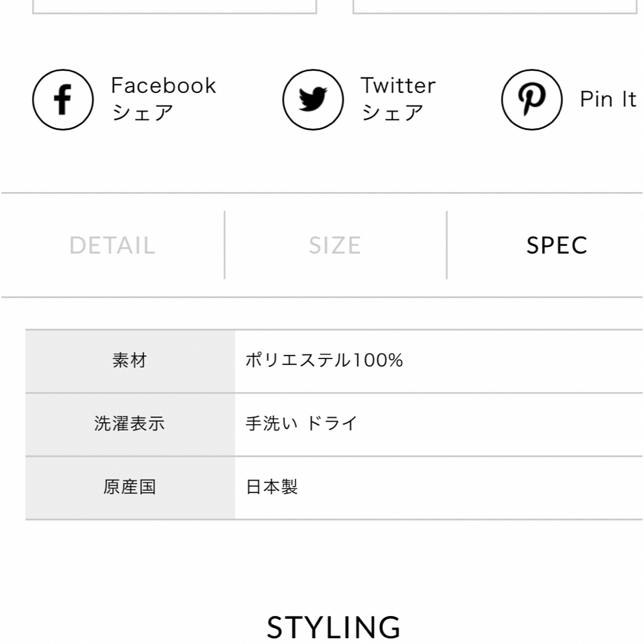Click the 手洗い ドライ washing value
The width and height of the screenshot is (644, 644).
pyautogui.click(x=302, y=423)
